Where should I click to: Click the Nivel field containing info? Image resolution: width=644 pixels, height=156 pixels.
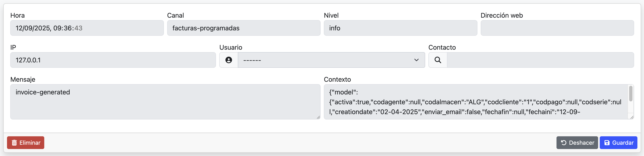pos(400,28)
